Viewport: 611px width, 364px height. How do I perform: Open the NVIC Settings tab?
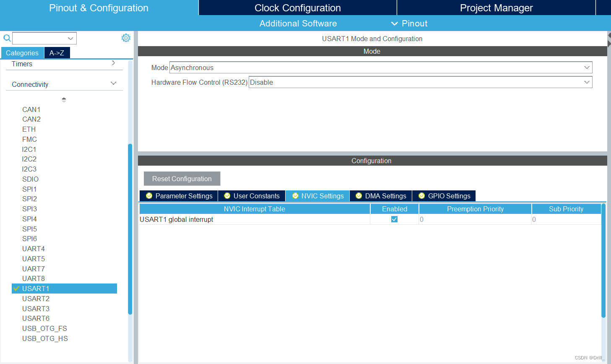[318, 196]
